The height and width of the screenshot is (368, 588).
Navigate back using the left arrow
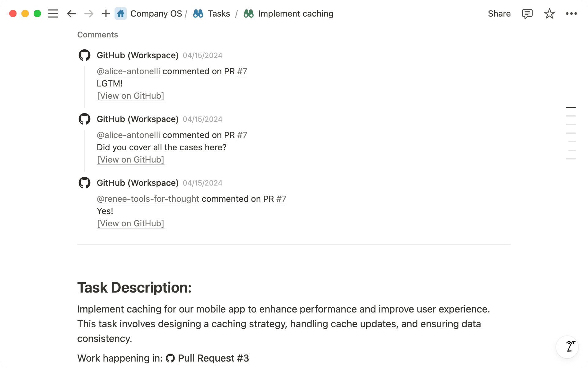(71, 13)
